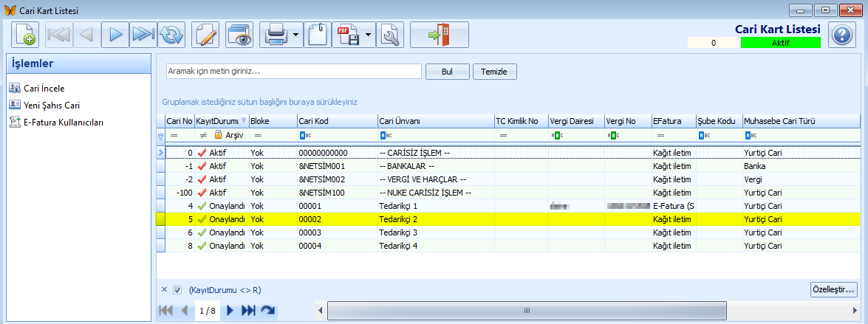
Task: Open the blue help question mark
Action: (842, 35)
